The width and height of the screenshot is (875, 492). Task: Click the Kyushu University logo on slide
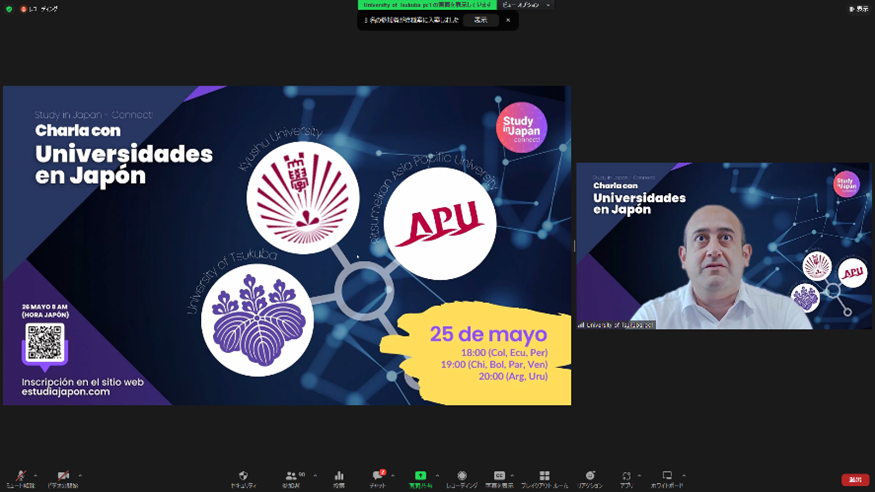click(302, 198)
